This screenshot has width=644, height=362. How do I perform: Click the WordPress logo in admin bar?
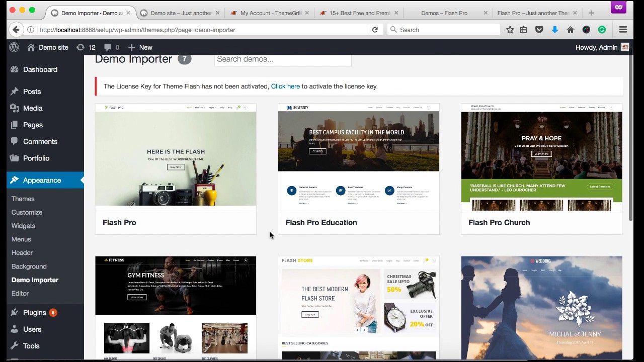(x=14, y=47)
